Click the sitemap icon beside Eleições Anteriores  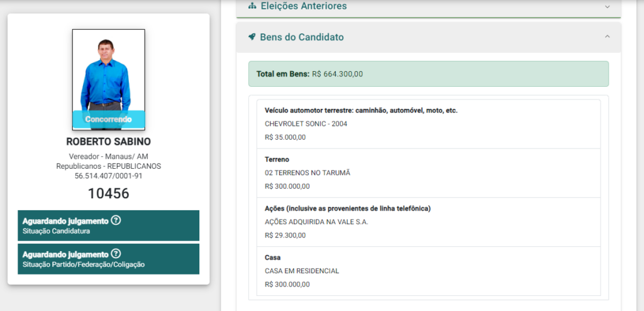252,6
